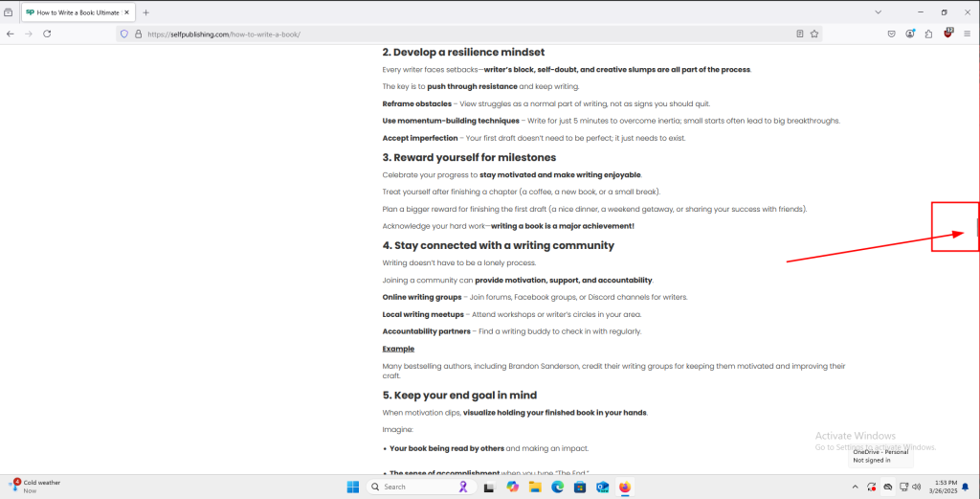
Task: Click heading 5. Keep your end goal in mind
Action: coord(459,396)
